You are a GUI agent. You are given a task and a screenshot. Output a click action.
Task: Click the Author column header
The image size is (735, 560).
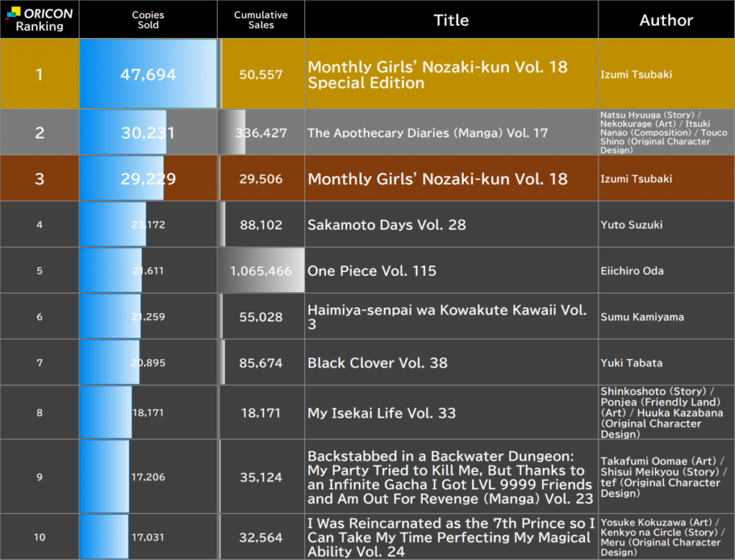tap(666, 20)
